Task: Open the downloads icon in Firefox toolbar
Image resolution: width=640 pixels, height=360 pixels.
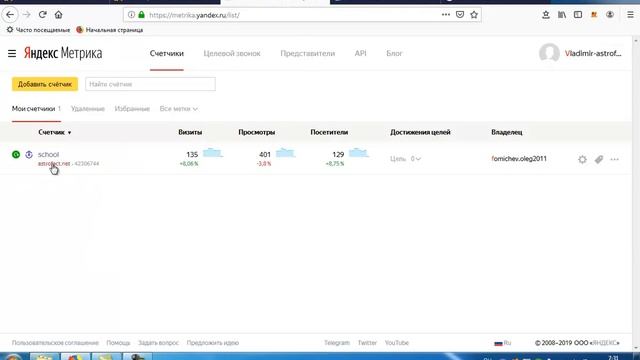Action: 546,15
